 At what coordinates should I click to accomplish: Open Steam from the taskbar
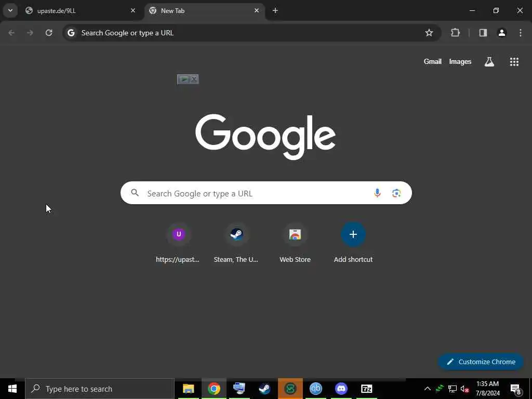coord(264,389)
